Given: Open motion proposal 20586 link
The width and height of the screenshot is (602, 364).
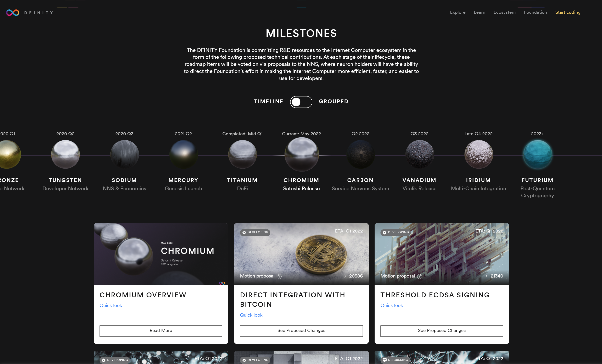Looking at the screenshot, I should (x=356, y=276).
